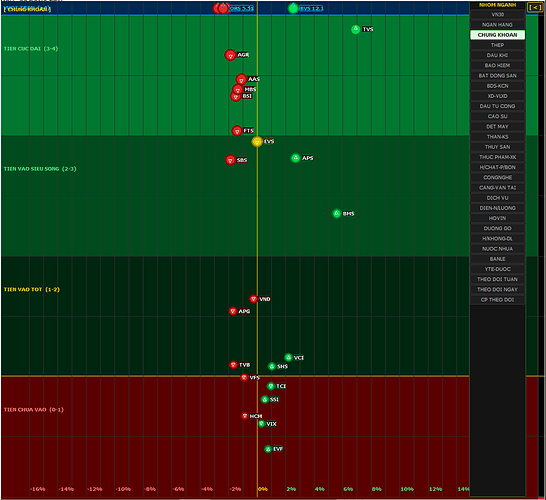Show THEO DOI TUAN watchlist

(x=497, y=279)
